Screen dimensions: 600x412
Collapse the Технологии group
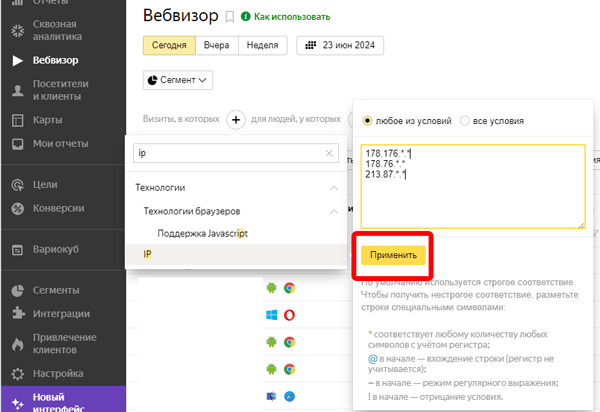(x=334, y=188)
